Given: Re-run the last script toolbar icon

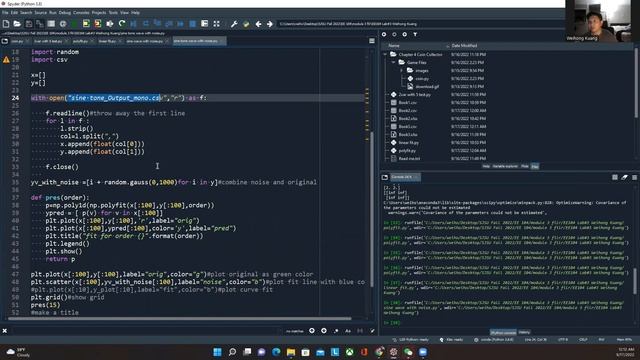Looking at the screenshot, I should (122, 24).
